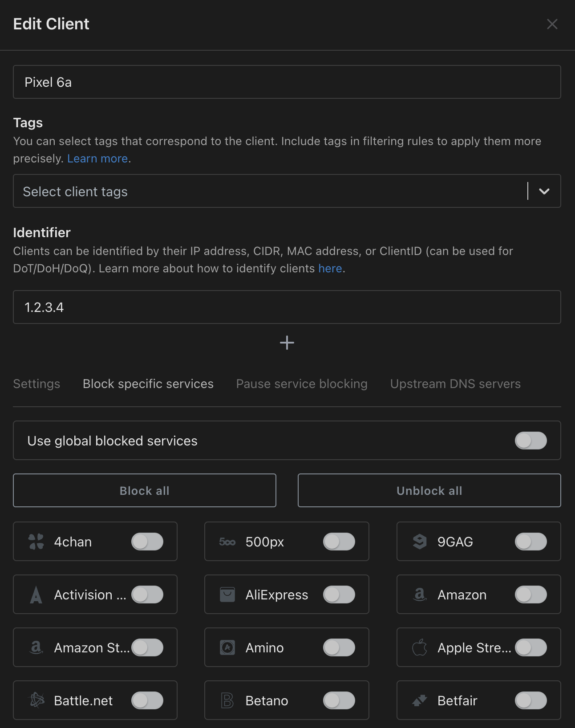The width and height of the screenshot is (575, 728).
Task: Add another identifier with plus icon
Action: click(x=287, y=343)
